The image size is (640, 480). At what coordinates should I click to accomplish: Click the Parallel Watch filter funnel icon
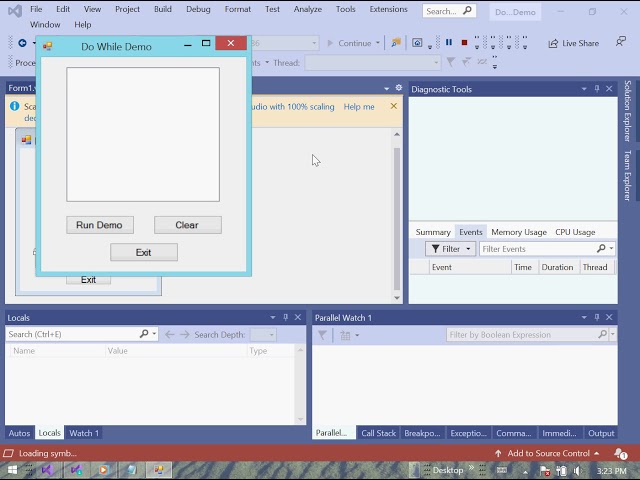click(x=322, y=335)
